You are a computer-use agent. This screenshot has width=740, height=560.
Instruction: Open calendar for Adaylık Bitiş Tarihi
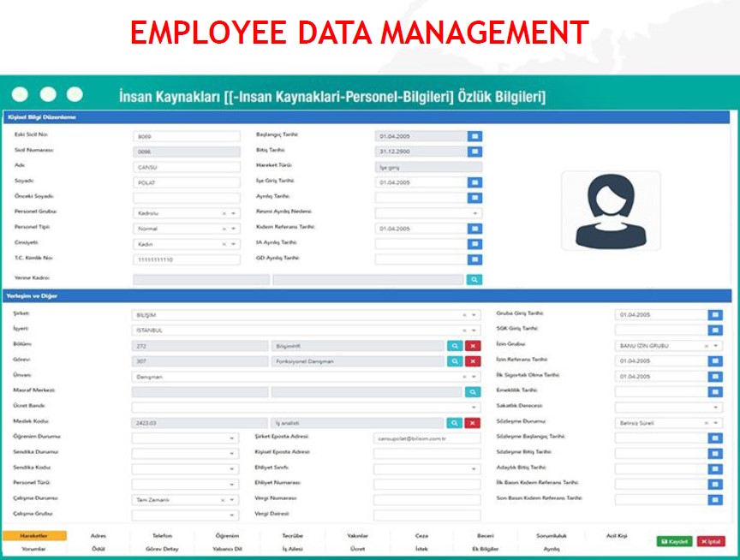(x=715, y=469)
